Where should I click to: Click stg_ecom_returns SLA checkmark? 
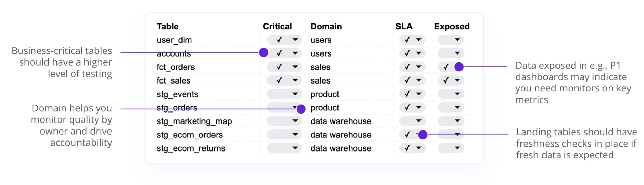tap(407, 148)
